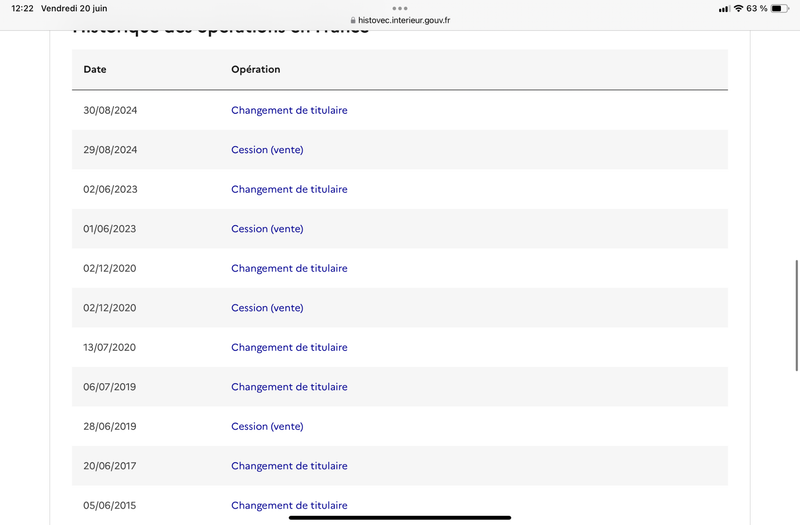800x525 pixels.
Task: Tap the Vendredi 20 juin date text
Action: 74,8
